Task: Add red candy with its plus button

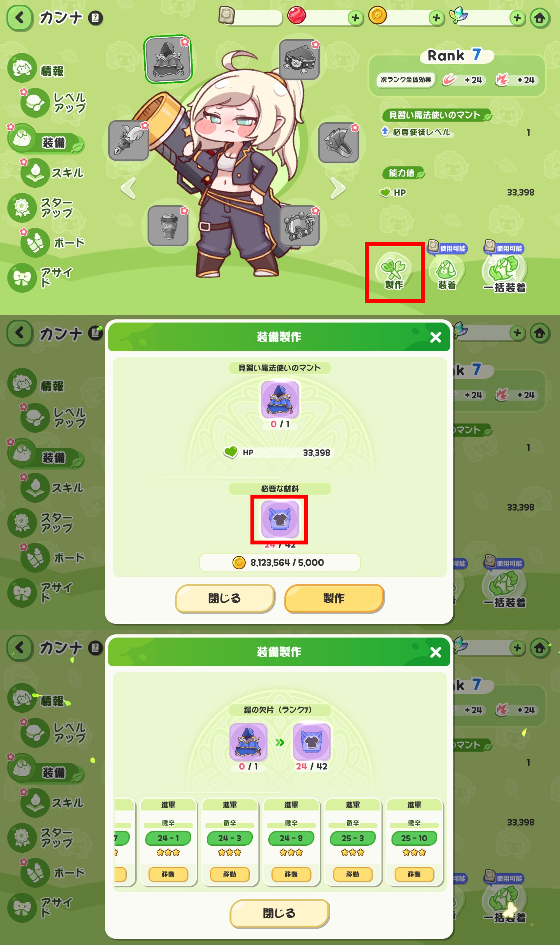Action: pos(355,18)
